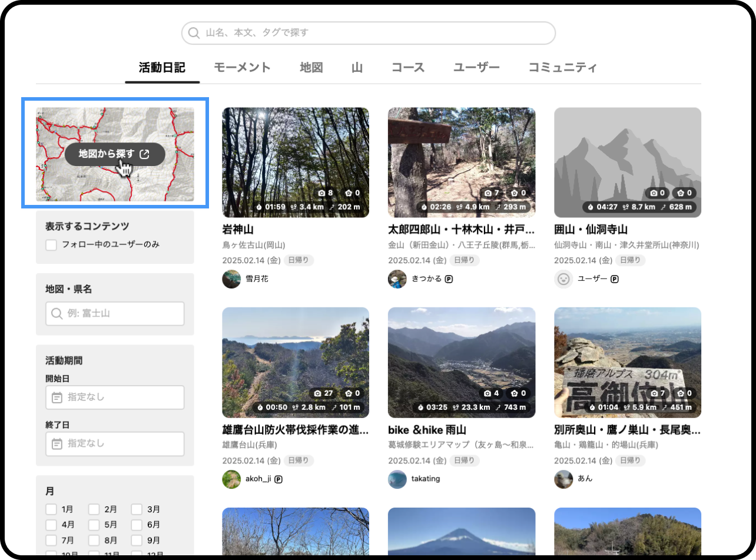Screen dimensions: 756x560
Task: Tick the 5月 checkbox
Action: [x=94, y=525]
